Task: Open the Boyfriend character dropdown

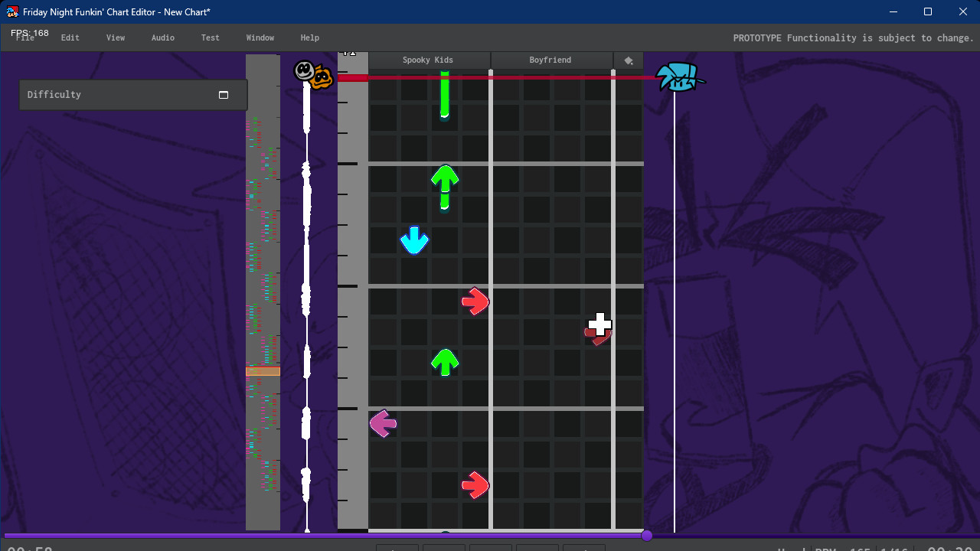Action: (551, 60)
